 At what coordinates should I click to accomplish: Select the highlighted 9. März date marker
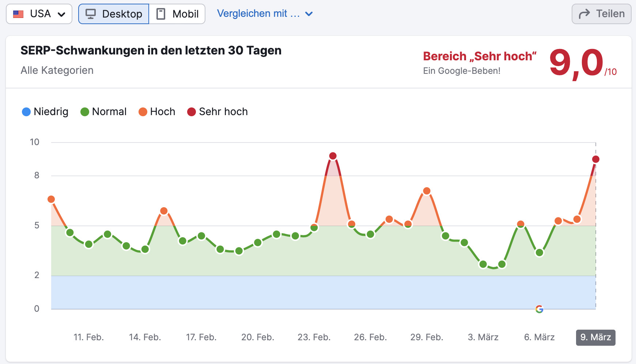[595, 338]
